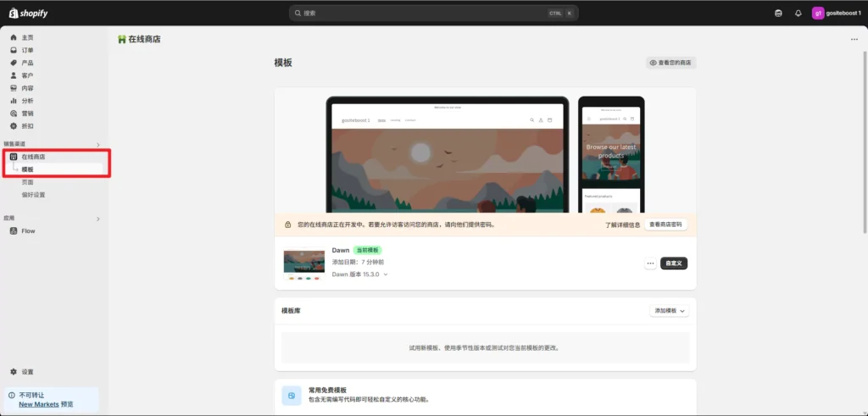
Task: Open the 添加模板 dropdown
Action: click(669, 311)
